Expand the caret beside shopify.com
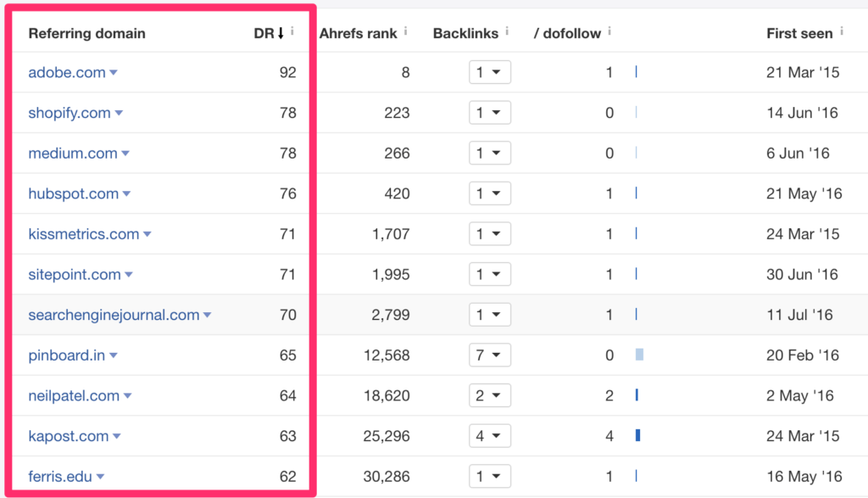This screenshot has height=498, width=868. click(x=119, y=113)
